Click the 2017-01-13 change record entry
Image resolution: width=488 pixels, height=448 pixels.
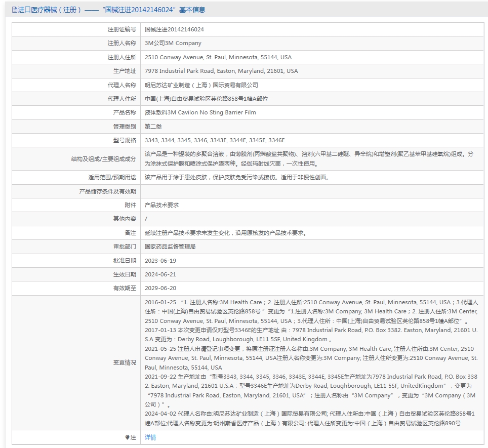311,335
